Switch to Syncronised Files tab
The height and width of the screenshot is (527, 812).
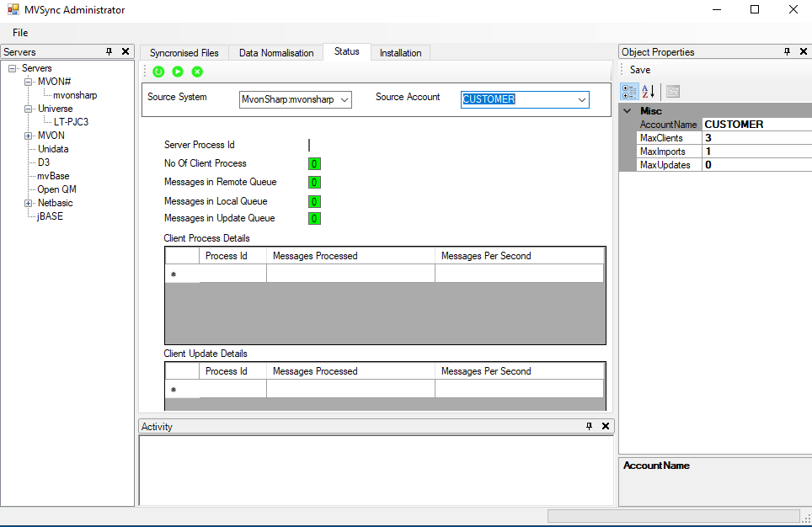point(184,53)
